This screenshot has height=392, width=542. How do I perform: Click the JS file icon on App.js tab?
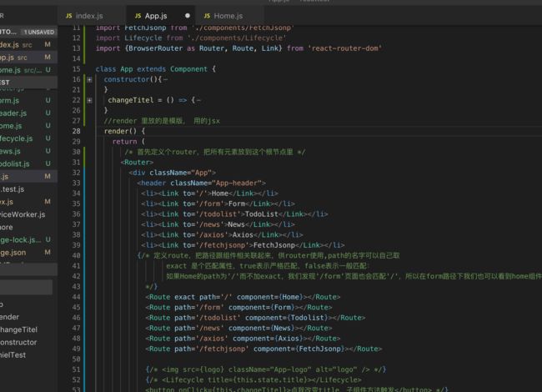(138, 16)
